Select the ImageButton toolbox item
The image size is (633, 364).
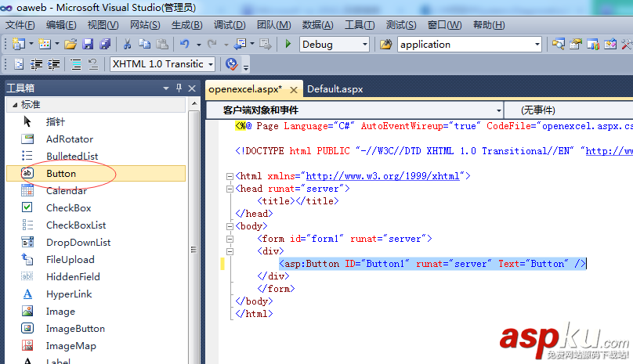96,329
